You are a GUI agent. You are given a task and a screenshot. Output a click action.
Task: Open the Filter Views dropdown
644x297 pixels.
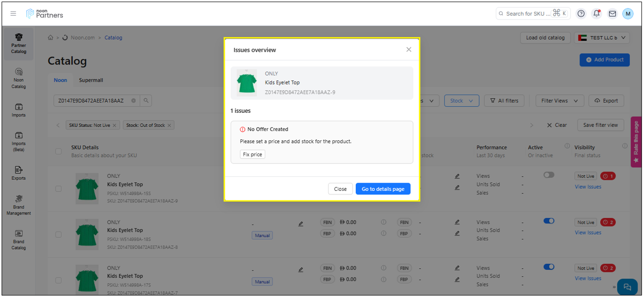pyautogui.click(x=559, y=101)
